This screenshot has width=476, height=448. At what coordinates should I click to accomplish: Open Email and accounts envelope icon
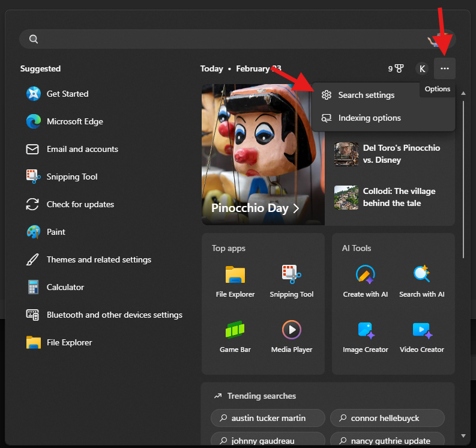pyautogui.click(x=32, y=149)
